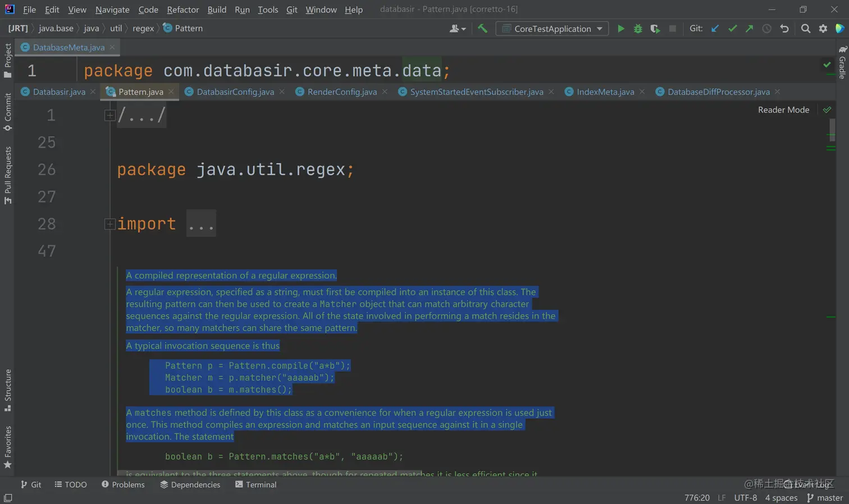Open the TODO tool window
The image size is (849, 504).
click(71, 484)
